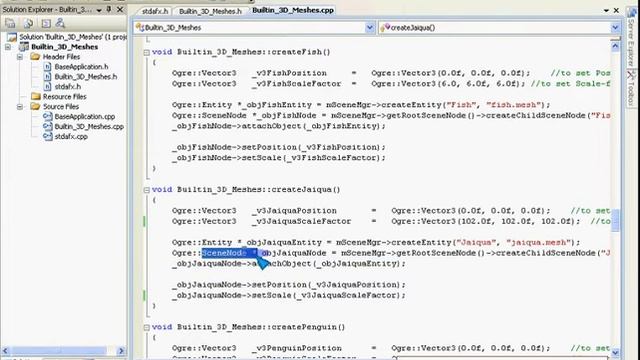
Task: Click the "fish.mesh" string literal
Action: tap(513, 105)
